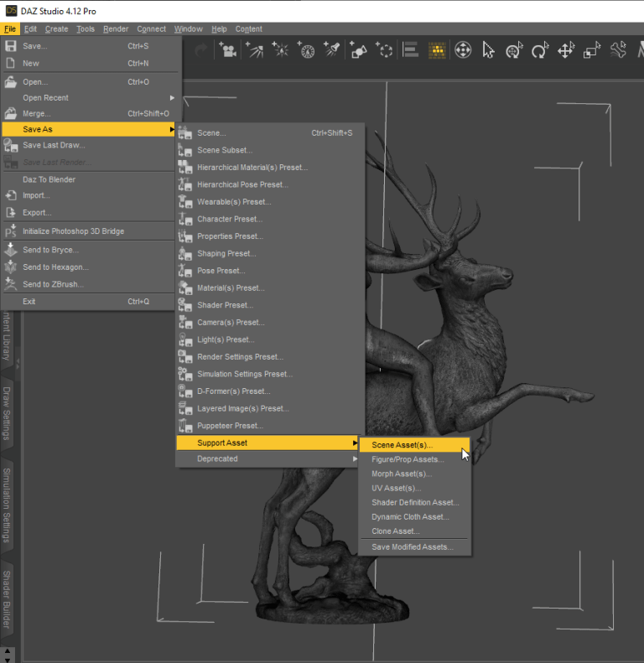Open the Create menu

click(57, 28)
